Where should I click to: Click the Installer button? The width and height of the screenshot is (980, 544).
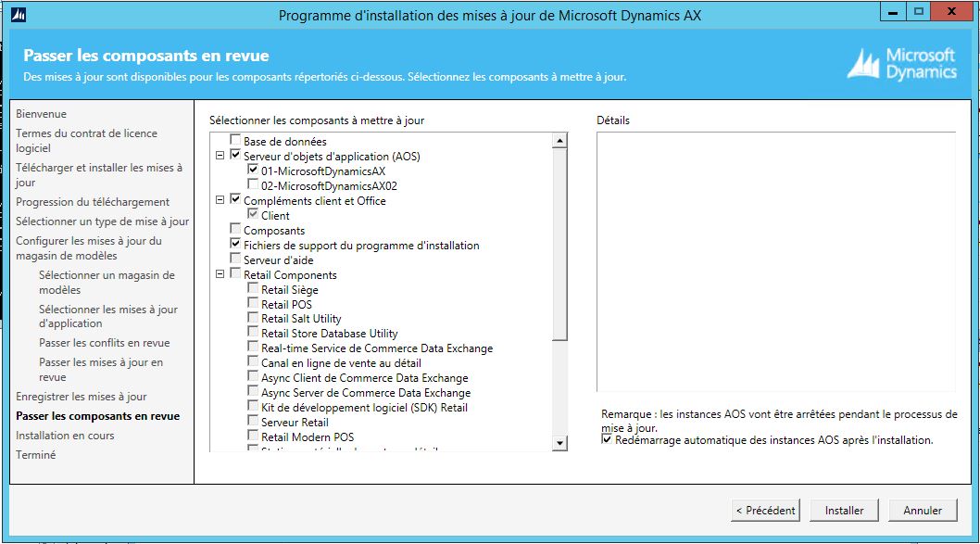845,511
